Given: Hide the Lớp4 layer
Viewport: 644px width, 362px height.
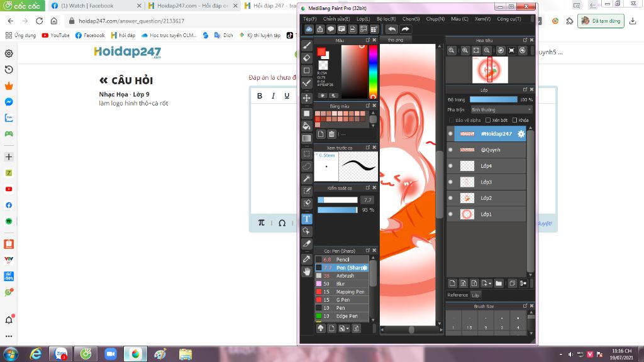Looking at the screenshot, I should click(x=450, y=166).
